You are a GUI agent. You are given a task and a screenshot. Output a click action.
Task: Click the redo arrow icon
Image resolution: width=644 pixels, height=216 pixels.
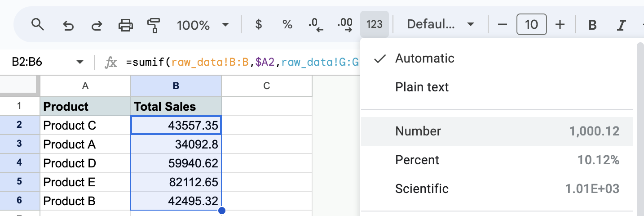click(x=96, y=25)
